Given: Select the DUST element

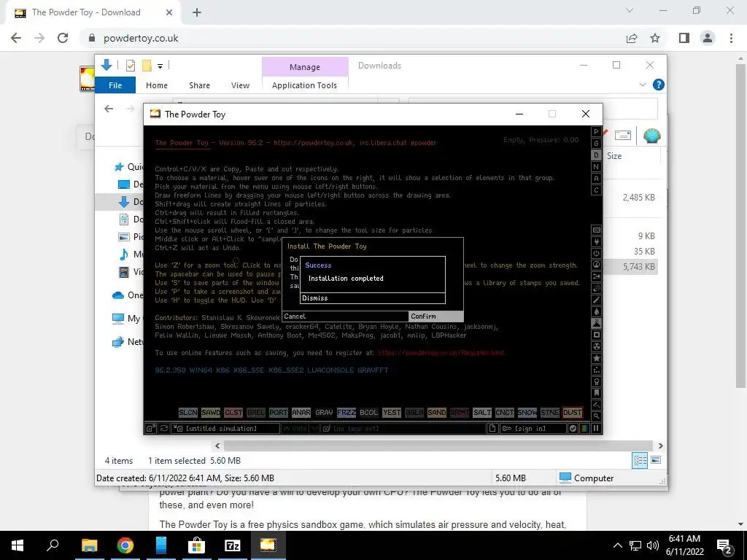Looking at the screenshot, I should [x=572, y=413].
